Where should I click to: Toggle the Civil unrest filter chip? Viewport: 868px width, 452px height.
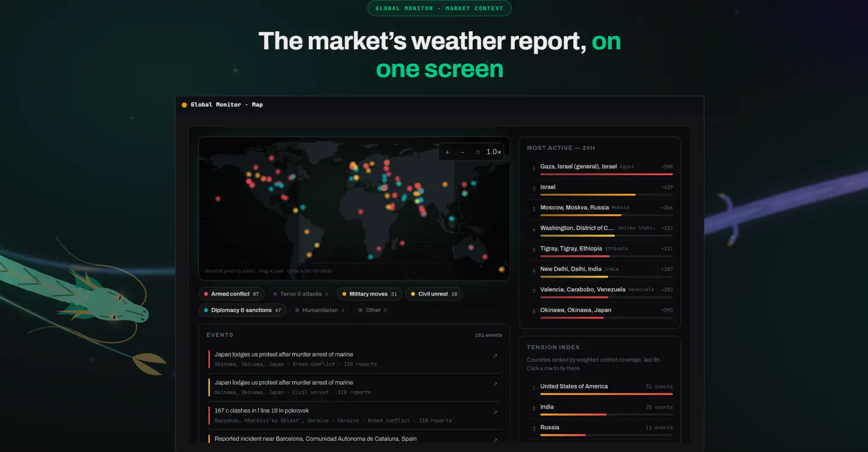434,294
